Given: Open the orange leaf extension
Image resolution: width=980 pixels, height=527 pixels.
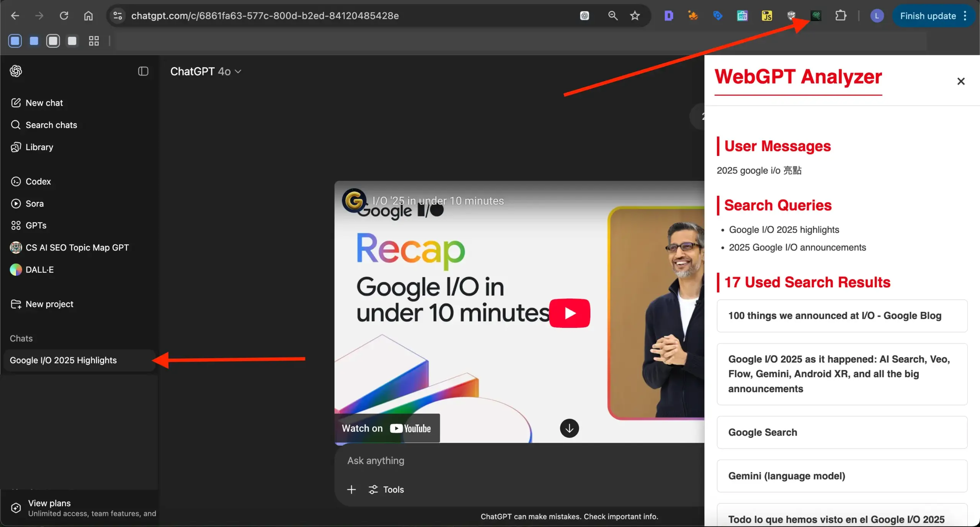Looking at the screenshot, I should click(x=693, y=16).
